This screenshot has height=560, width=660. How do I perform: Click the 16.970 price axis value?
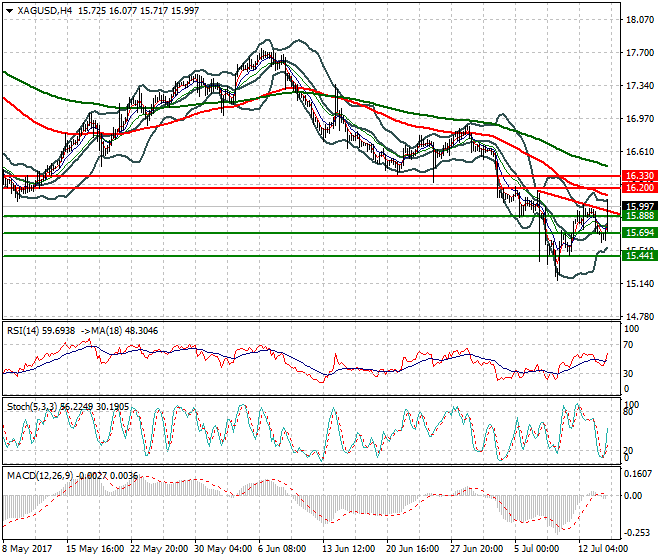click(640, 119)
